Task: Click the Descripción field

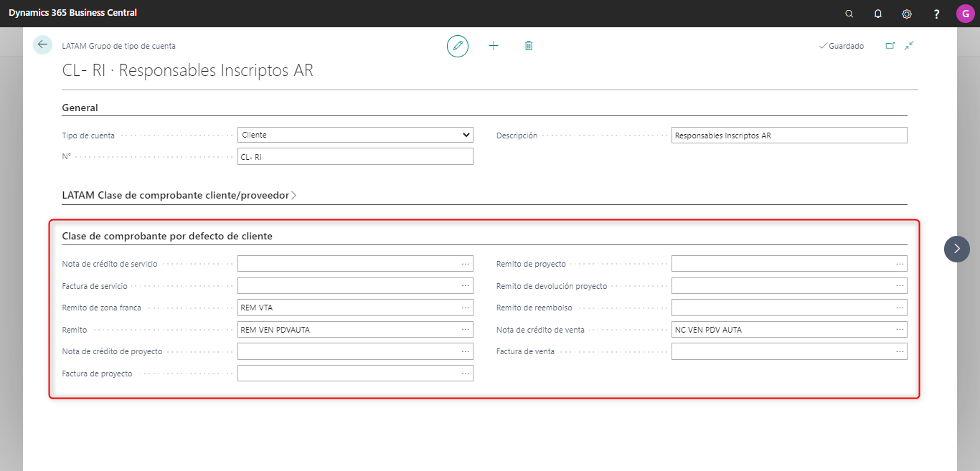Action: [789, 135]
